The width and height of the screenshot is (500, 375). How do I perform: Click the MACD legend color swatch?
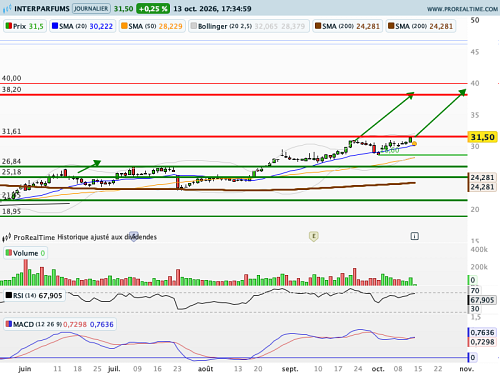tap(9, 324)
